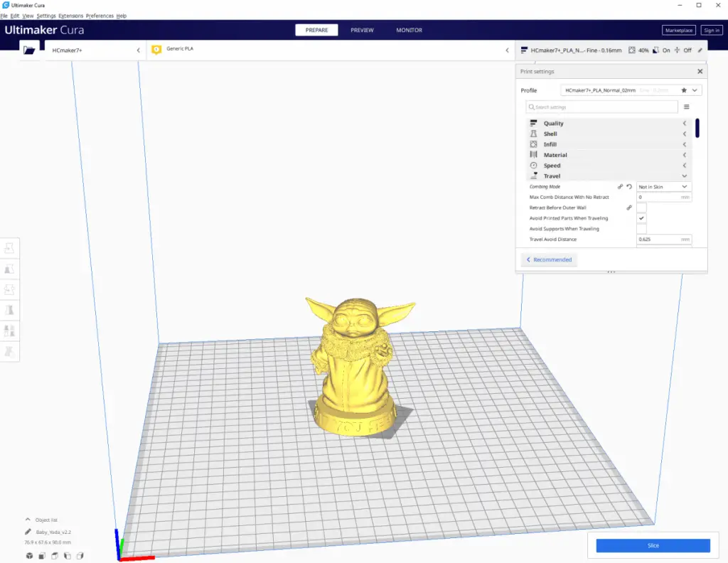Click Max Comb Distance With No Retract field
Image resolution: width=728 pixels, height=563 pixels.
(664, 197)
